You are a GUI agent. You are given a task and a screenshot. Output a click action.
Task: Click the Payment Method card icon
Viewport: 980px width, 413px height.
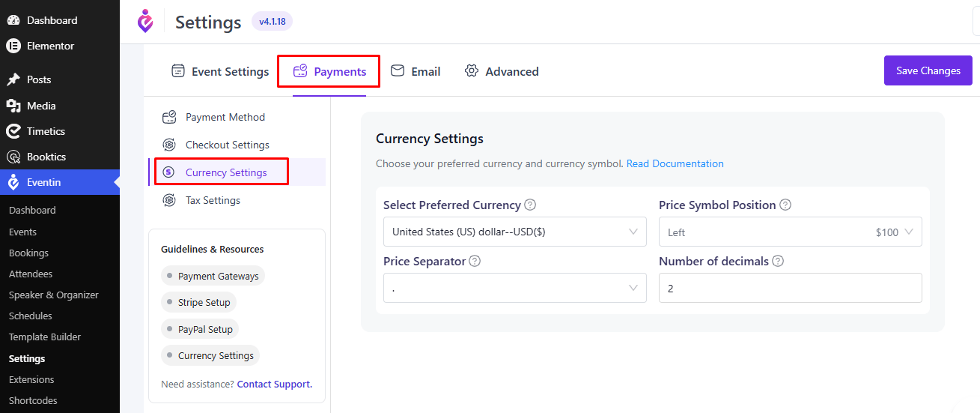[x=169, y=117]
